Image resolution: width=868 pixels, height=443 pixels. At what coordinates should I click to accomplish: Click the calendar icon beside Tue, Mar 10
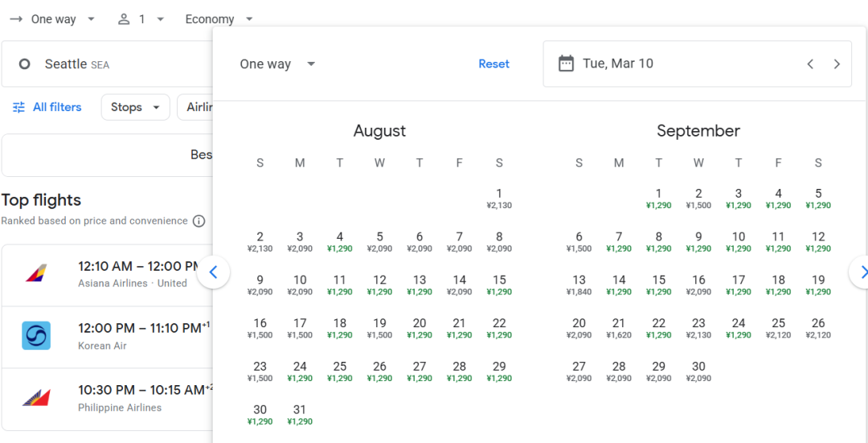pyautogui.click(x=566, y=64)
